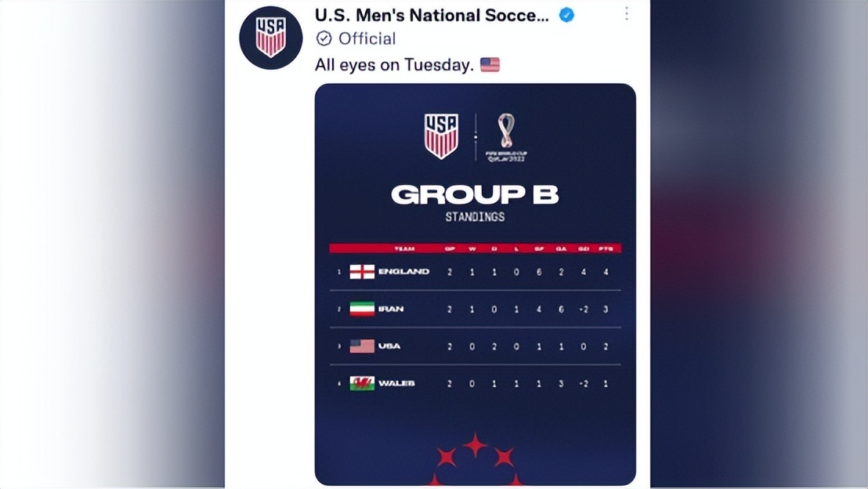Click the red standings table header bar
This screenshot has width=868, height=489.
click(x=475, y=248)
